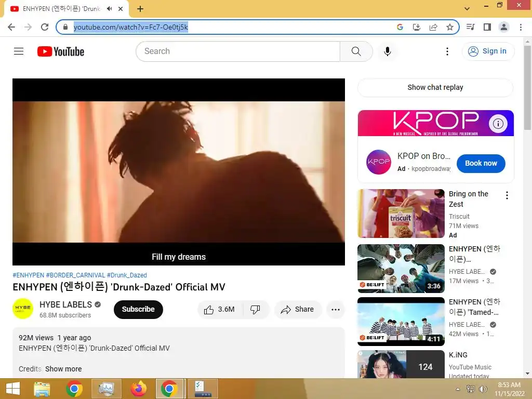This screenshot has width=532, height=399.
Task: Open the resource monitor app in taskbar
Action: pyautogui.click(x=106, y=389)
